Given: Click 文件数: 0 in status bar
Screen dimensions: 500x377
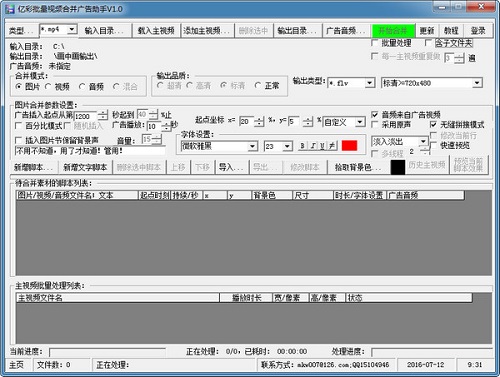Looking at the screenshot, I should click(x=54, y=365).
